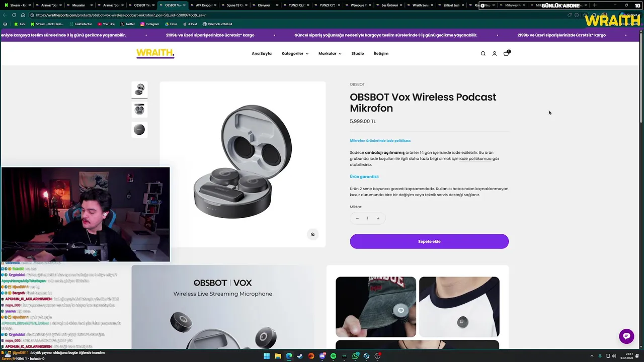Open the Kick bookmark
Viewport: 644px width, 362px height.
tap(20, 24)
